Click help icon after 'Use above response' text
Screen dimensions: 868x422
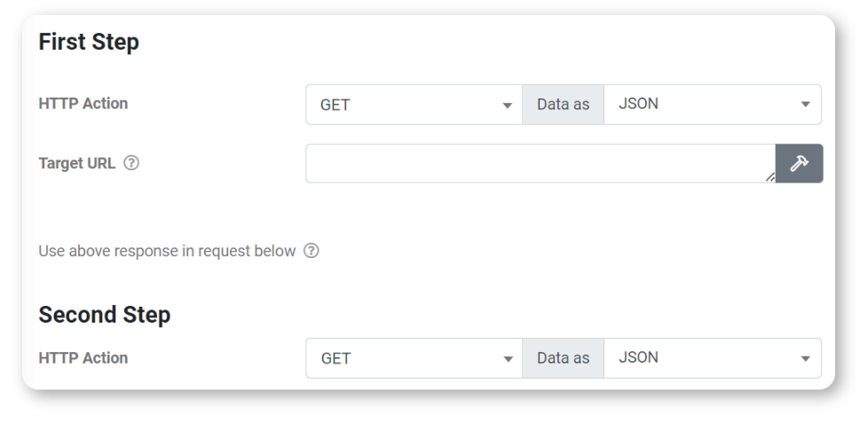312,251
